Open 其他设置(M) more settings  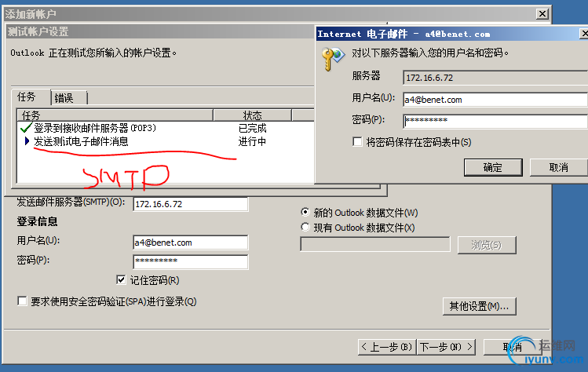(x=479, y=306)
